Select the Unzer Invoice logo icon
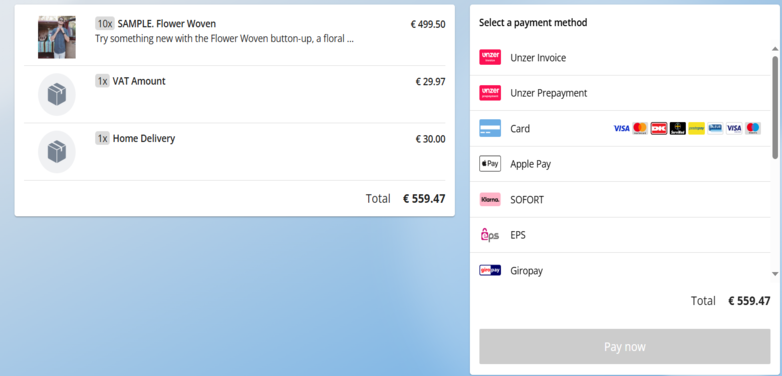The image size is (782, 376). [490, 57]
